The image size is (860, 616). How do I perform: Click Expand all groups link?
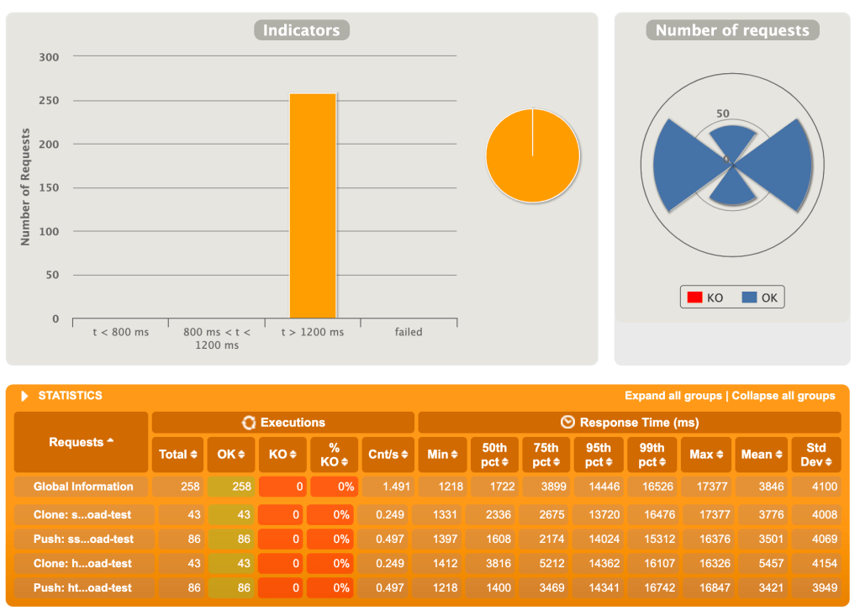click(673, 396)
